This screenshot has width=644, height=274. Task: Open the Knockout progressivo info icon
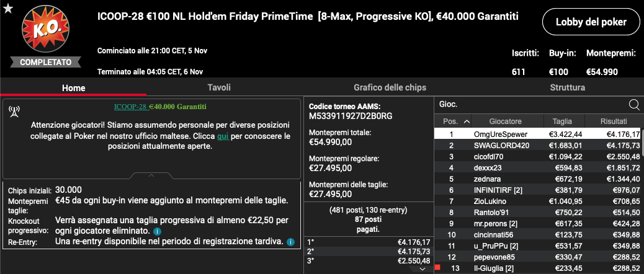coord(157,231)
